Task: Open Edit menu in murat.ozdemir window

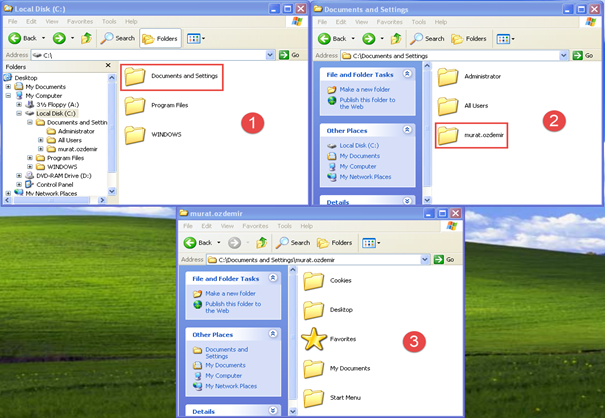Action: pos(206,226)
